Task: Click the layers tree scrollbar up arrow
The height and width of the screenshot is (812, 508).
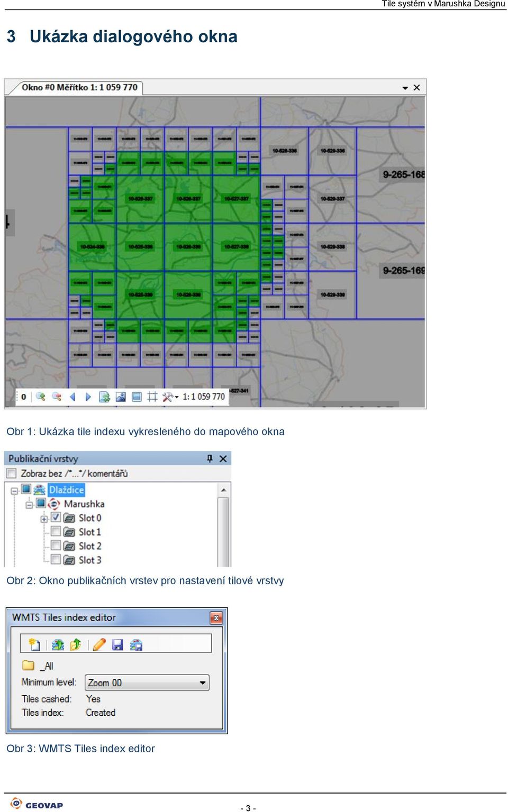Action: click(x=224, y=490)
